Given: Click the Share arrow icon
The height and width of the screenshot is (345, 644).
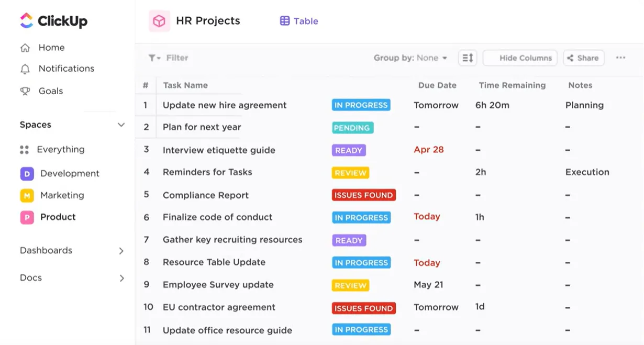Looking at the screenshot, I should 571,58.
